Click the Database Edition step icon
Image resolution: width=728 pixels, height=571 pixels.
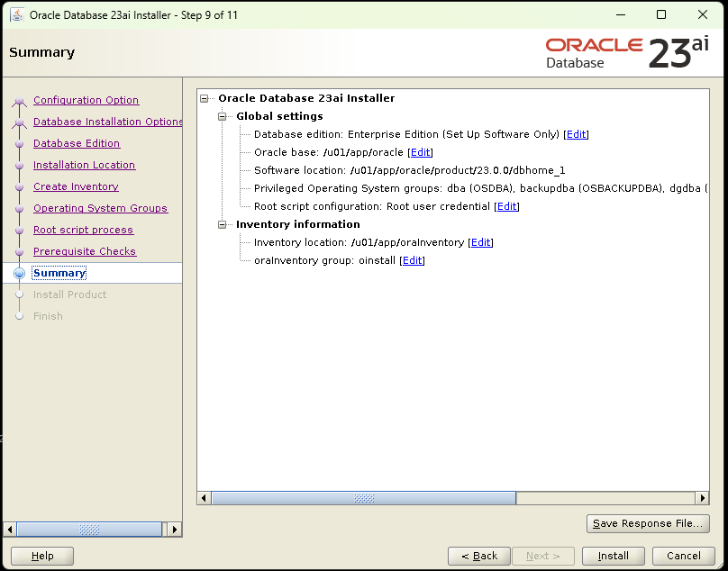click(x=20, y=143)
